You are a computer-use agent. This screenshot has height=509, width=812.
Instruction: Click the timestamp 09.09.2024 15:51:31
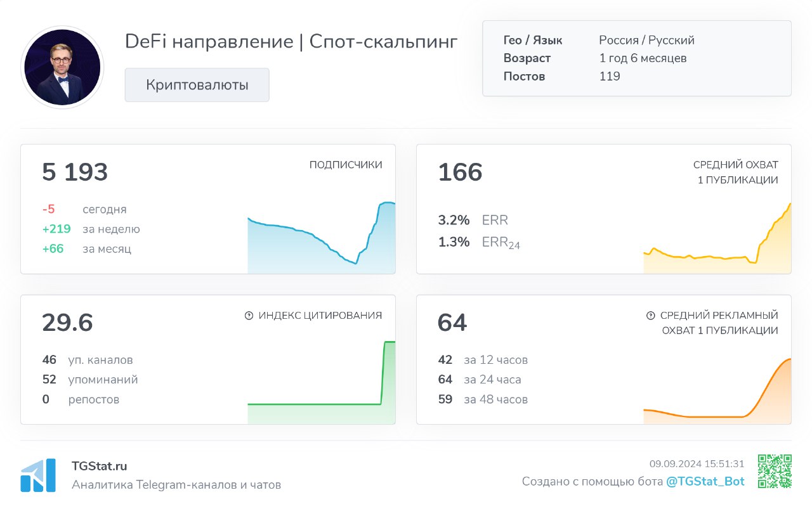[697, 464]
